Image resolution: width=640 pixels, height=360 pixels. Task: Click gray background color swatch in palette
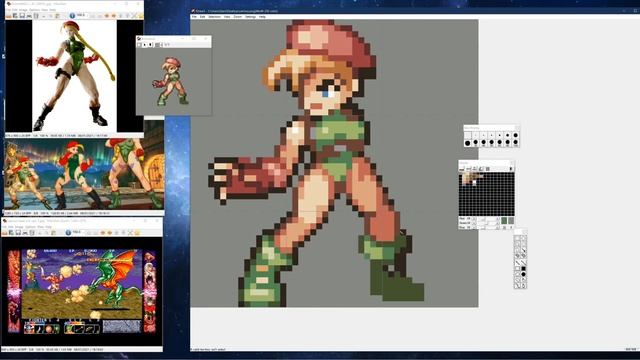(x=511, y=220)
